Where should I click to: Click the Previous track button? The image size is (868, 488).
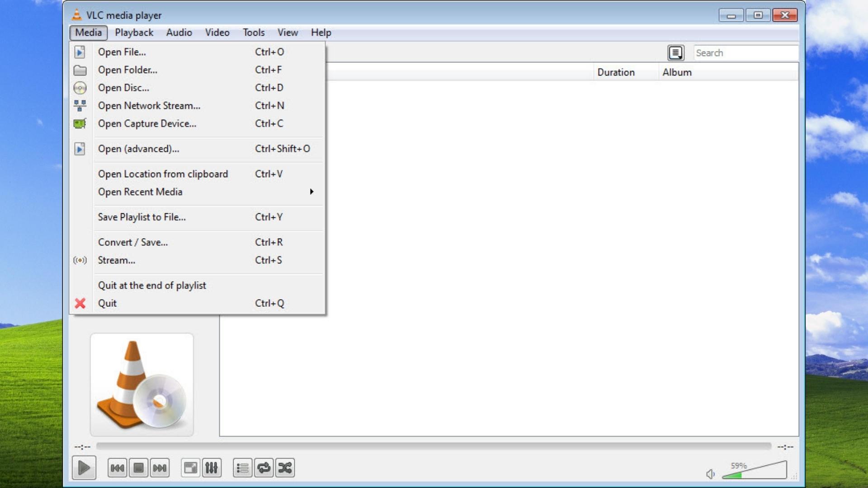coord(117,468)
